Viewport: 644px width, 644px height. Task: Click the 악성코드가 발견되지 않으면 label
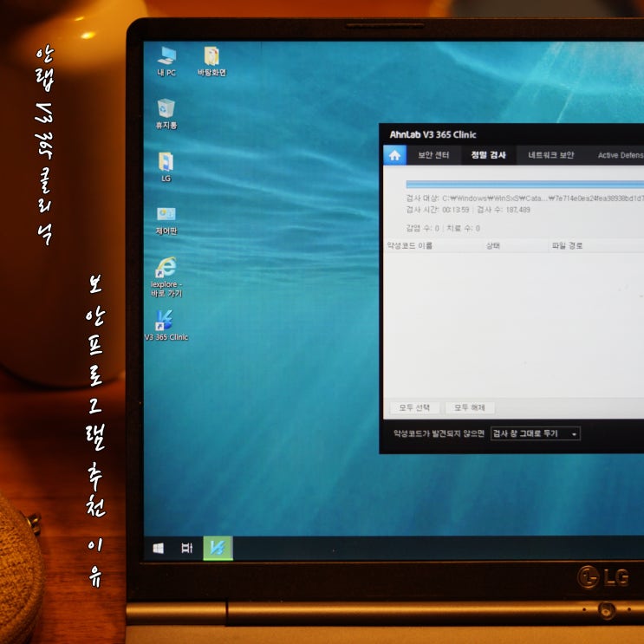tap(439, 433)
